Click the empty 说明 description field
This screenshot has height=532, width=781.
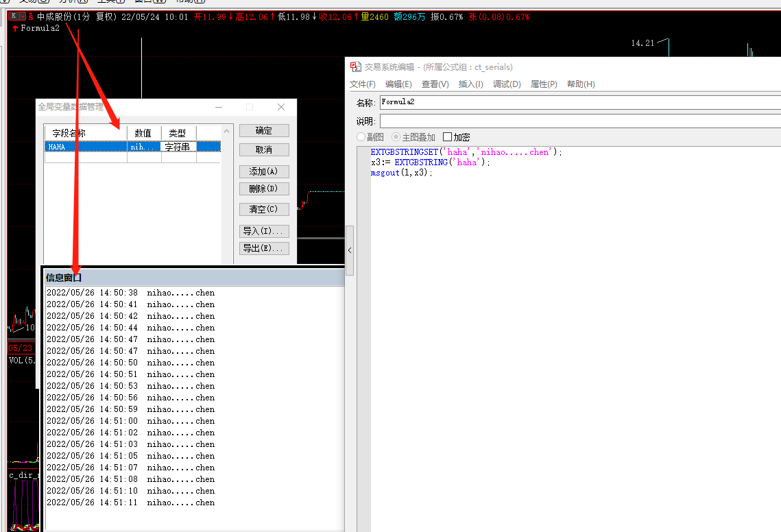coord(580,121)
